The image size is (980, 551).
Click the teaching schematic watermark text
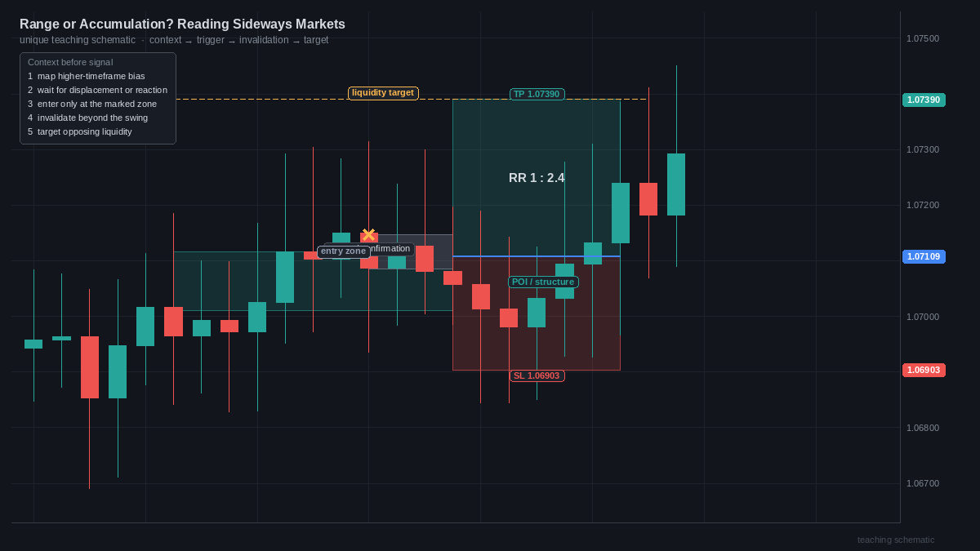click(896, 540)
